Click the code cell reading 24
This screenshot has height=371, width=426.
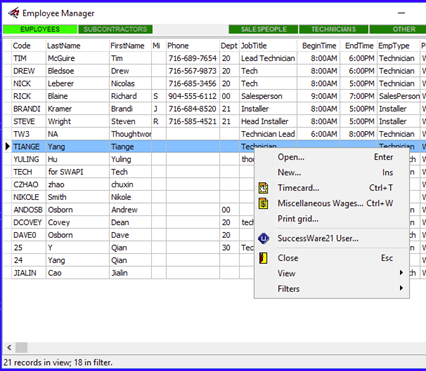coord(28,260)
